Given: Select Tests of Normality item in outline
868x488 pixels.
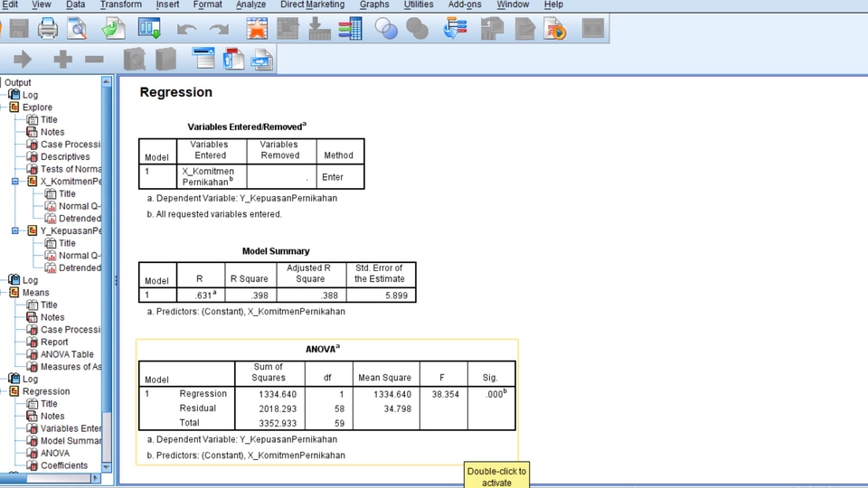Looking at the screenshot, I should click(x=71, y=169).
